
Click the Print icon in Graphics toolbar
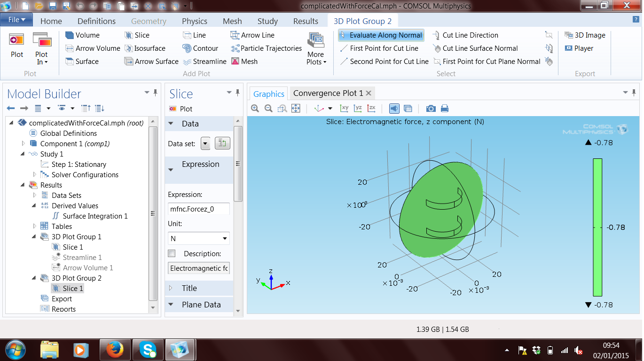[x=445, y=109]
